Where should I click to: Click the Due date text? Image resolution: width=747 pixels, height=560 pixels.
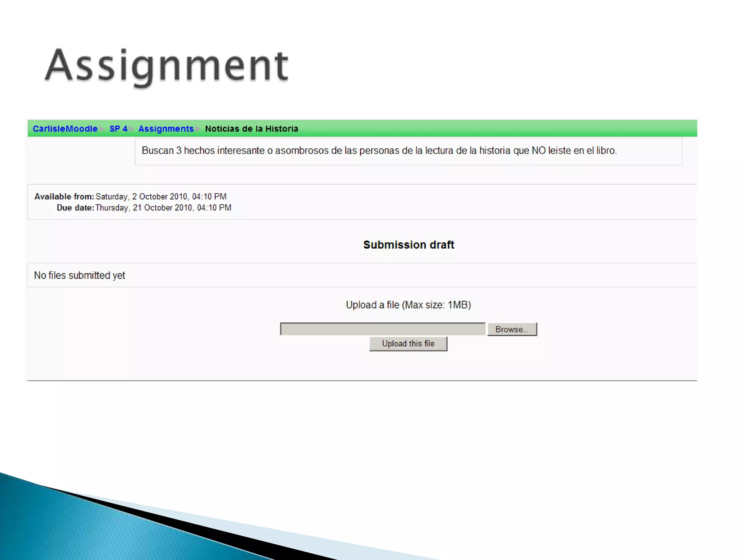(163, 208)
